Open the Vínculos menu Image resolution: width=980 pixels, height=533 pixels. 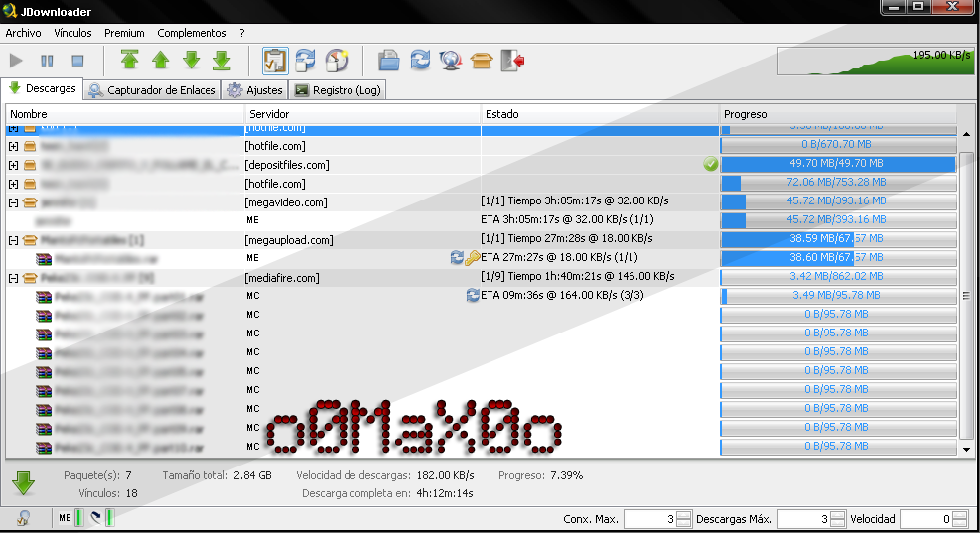point(72,33)
